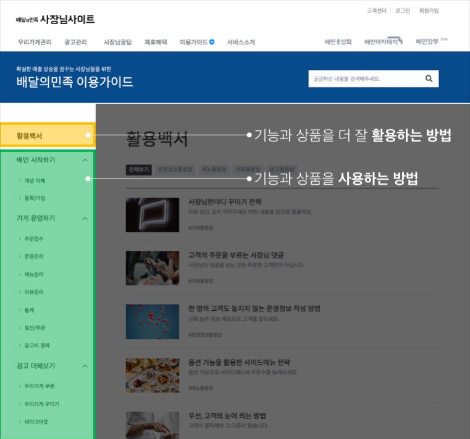Open 메뉴관리 sidebar item
This screenshot has width=470, height=439.
point(34,274)
